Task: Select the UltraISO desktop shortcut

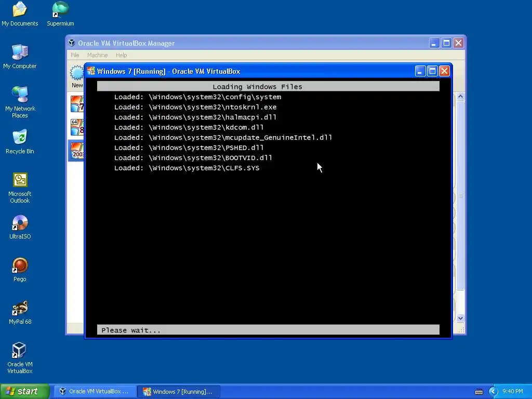Action: [x=20, y=227]
